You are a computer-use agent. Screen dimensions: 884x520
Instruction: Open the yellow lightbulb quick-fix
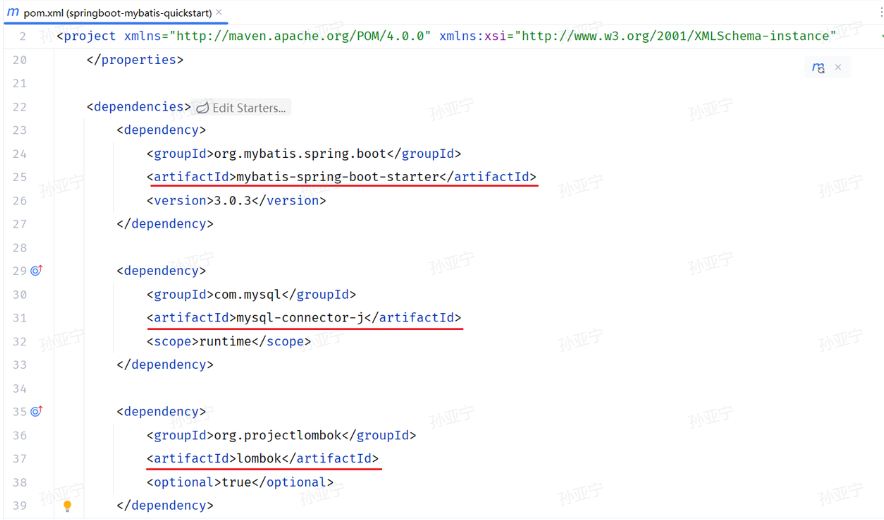click(x=68, y=506)
